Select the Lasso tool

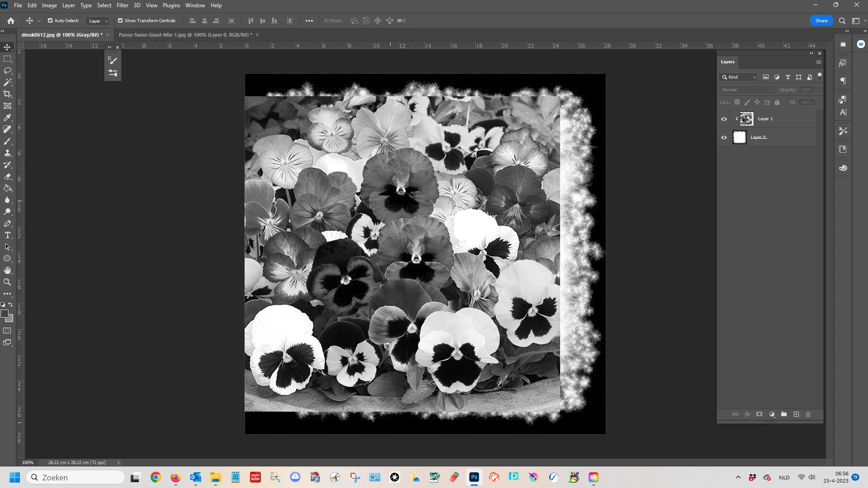[7, 71]
